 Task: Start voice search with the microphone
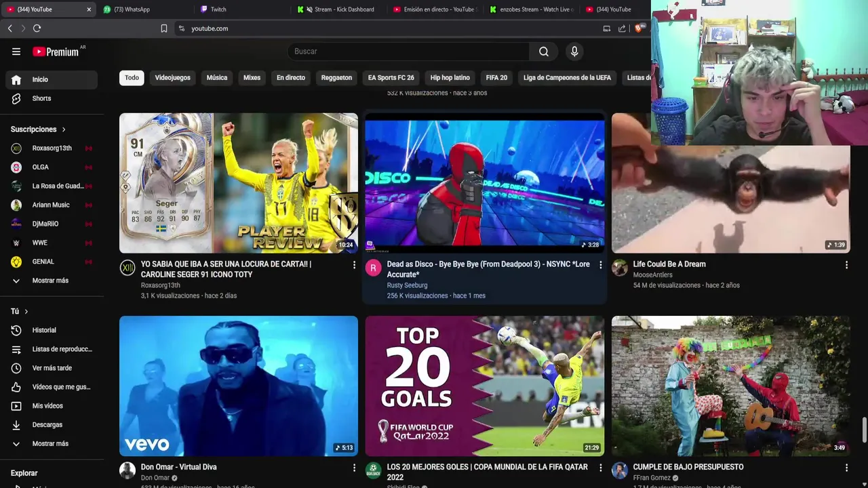point(574,52)
